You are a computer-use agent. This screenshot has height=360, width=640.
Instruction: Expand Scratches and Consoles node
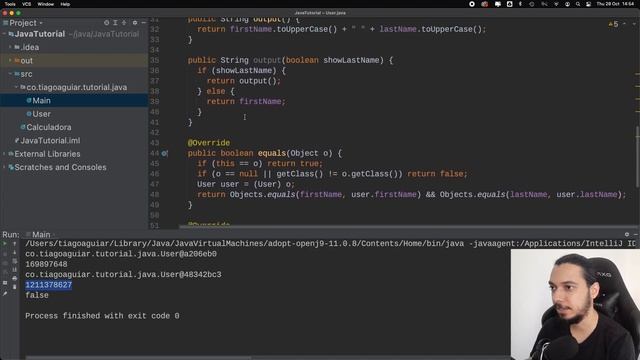point(4,167)
